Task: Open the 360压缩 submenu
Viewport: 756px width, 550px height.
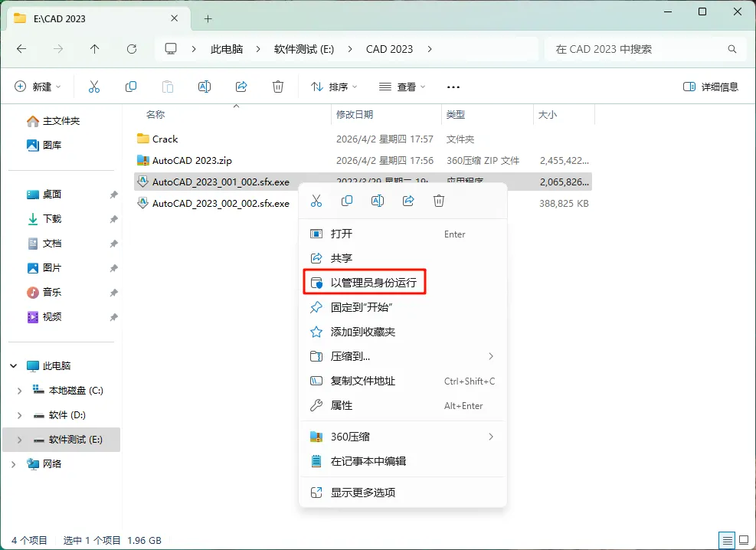Action: [x=403, y=437]
